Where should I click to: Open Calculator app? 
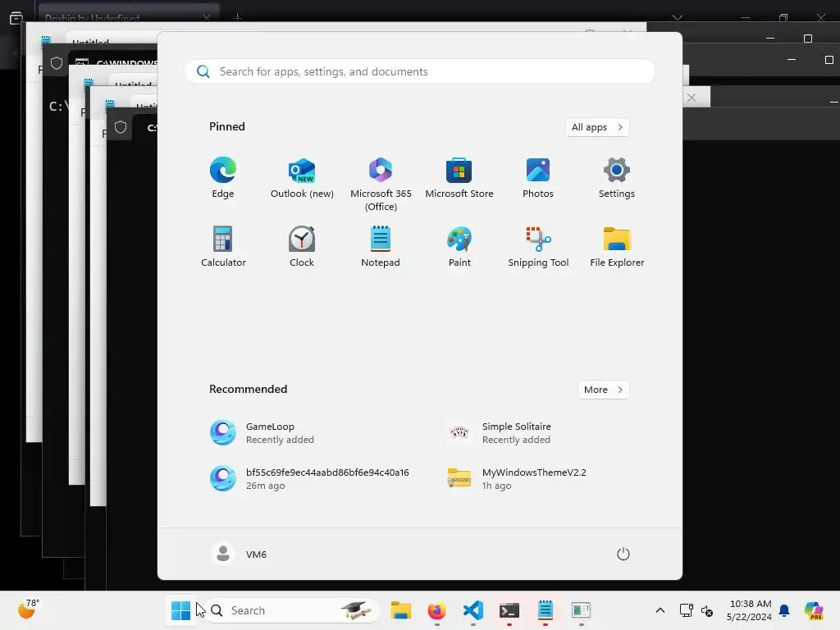[223, 246]
